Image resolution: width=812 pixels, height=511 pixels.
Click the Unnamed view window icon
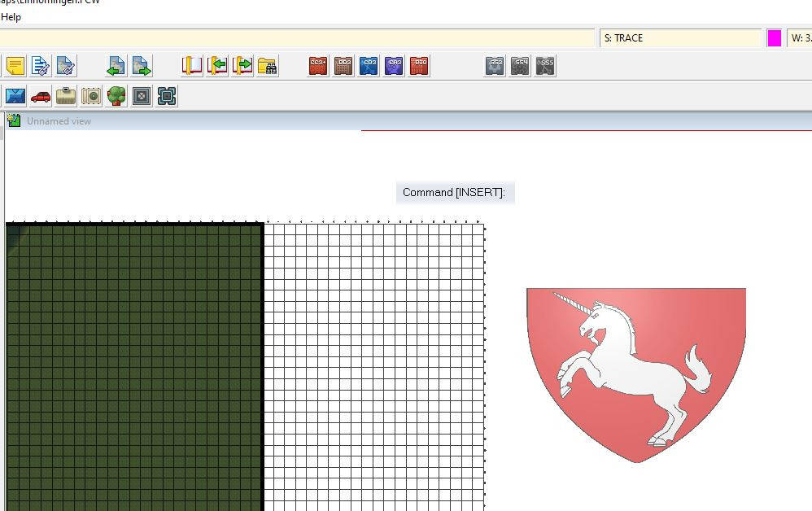[x=14, y=121]
